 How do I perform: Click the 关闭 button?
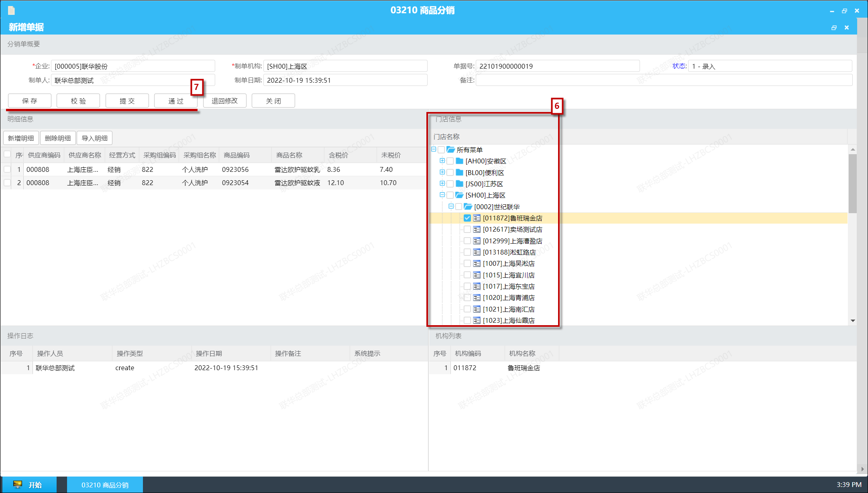pyautogui.click(x=273, y=101)
